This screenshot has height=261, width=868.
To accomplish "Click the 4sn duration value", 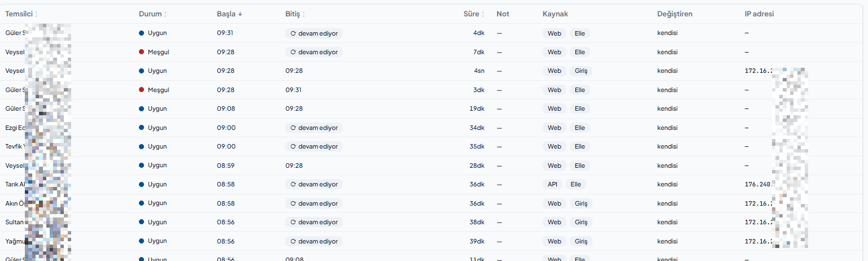I will 479,71.
